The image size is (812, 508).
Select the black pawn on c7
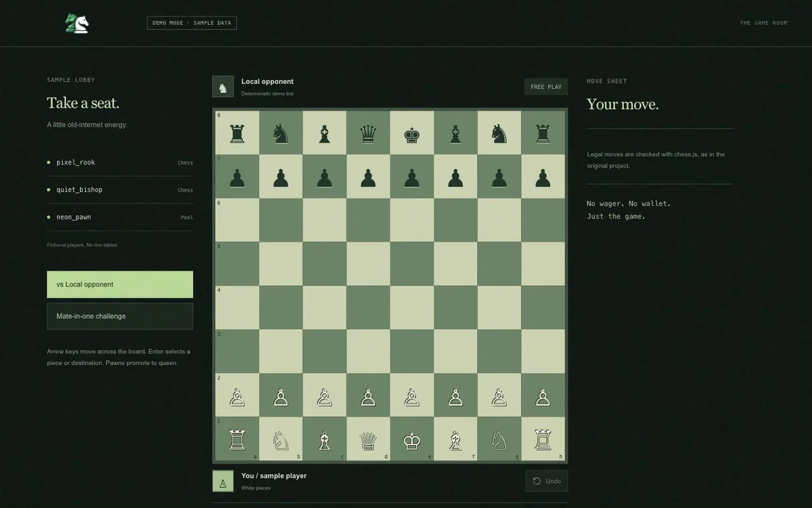325,177
